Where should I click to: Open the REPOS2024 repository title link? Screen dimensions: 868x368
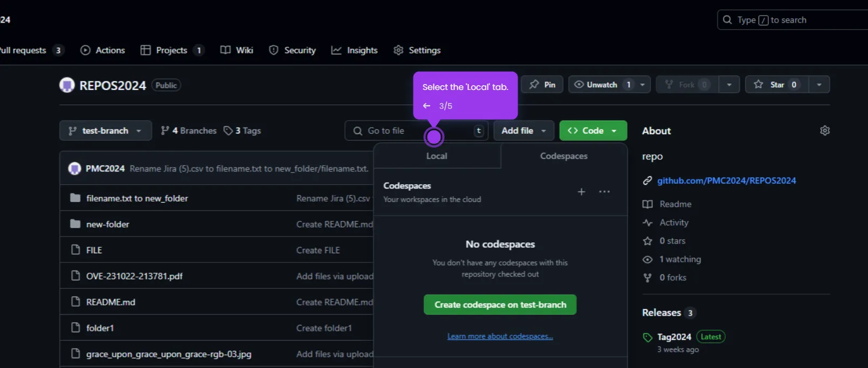click(113, 86)
